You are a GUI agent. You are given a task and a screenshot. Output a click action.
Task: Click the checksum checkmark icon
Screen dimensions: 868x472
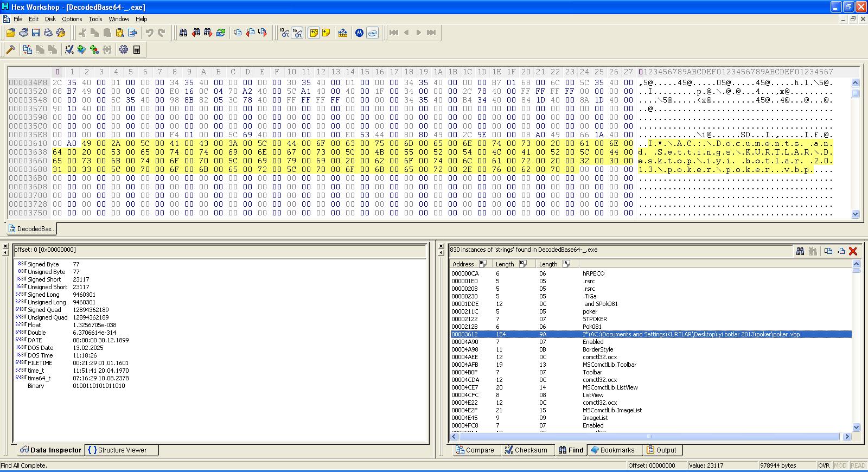tap(69, 49)
